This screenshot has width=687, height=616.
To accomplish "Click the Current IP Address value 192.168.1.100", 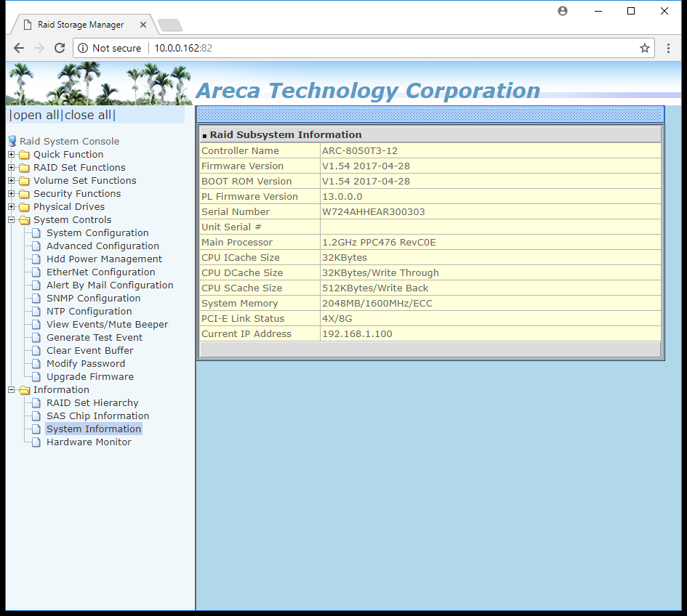I will 357,334.
